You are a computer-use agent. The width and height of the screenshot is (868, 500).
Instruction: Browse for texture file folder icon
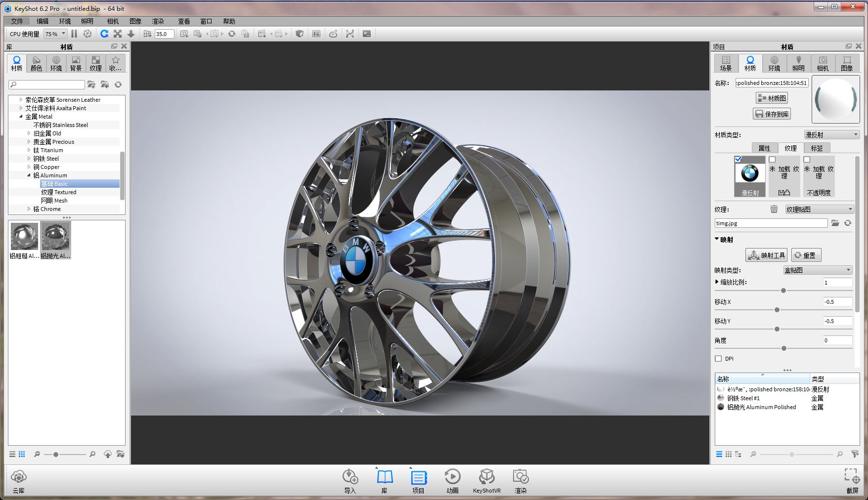(835, 223)
